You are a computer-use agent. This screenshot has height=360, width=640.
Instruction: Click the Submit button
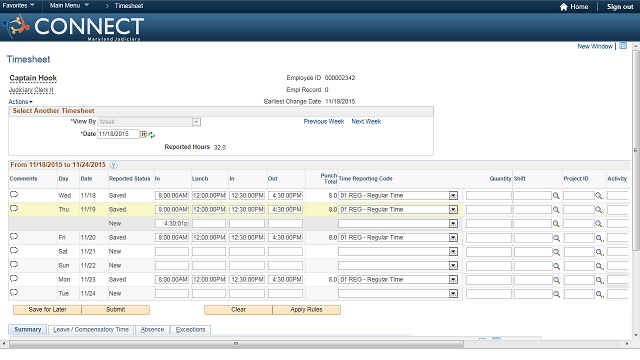[116, 310]
